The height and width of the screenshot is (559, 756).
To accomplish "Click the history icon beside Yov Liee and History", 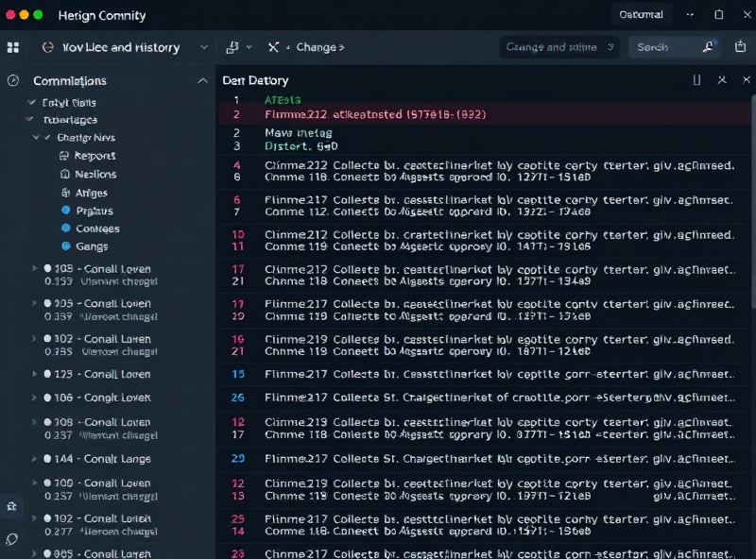I will pos(48,47).
